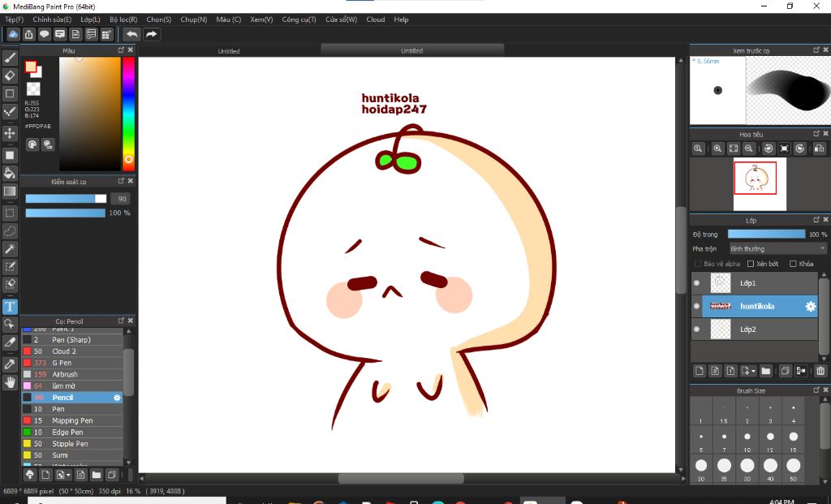Toggle the Khóa checkbox
Screen dimensions: 831x504
click(x=794, y=264)
